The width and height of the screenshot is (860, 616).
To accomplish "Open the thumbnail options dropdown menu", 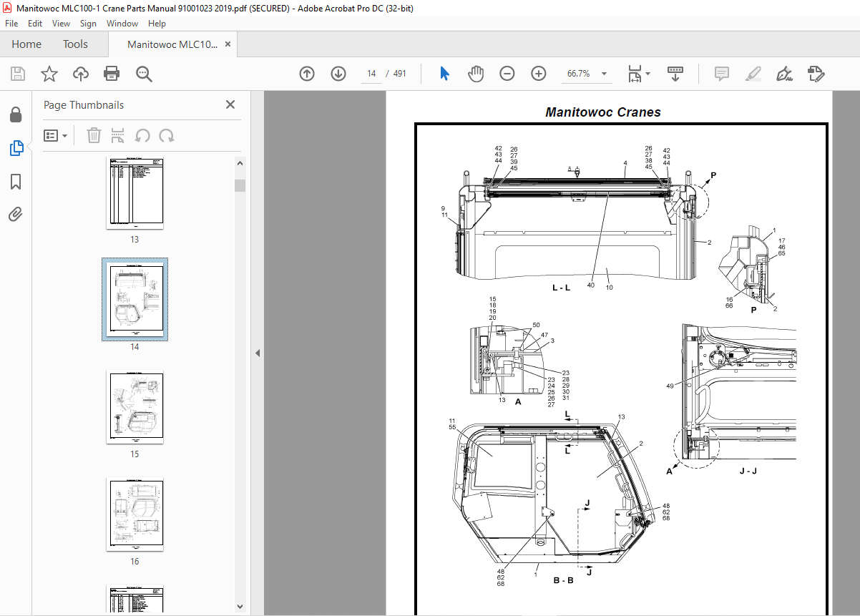I will [56, 135].
